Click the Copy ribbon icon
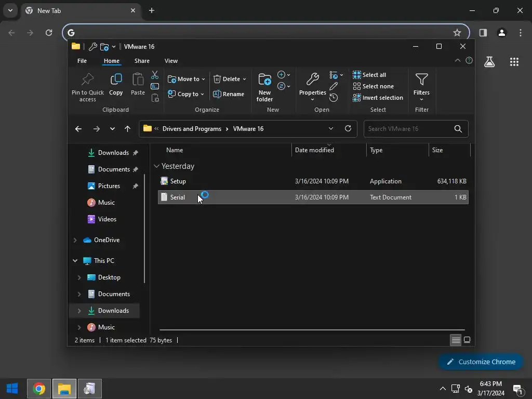 [x=116, y=79]
